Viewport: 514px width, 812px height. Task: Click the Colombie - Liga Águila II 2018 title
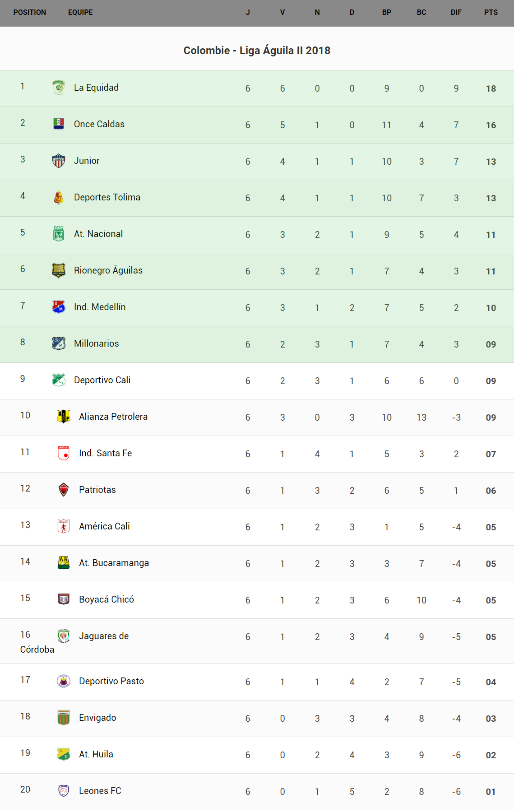click(257, 51)
